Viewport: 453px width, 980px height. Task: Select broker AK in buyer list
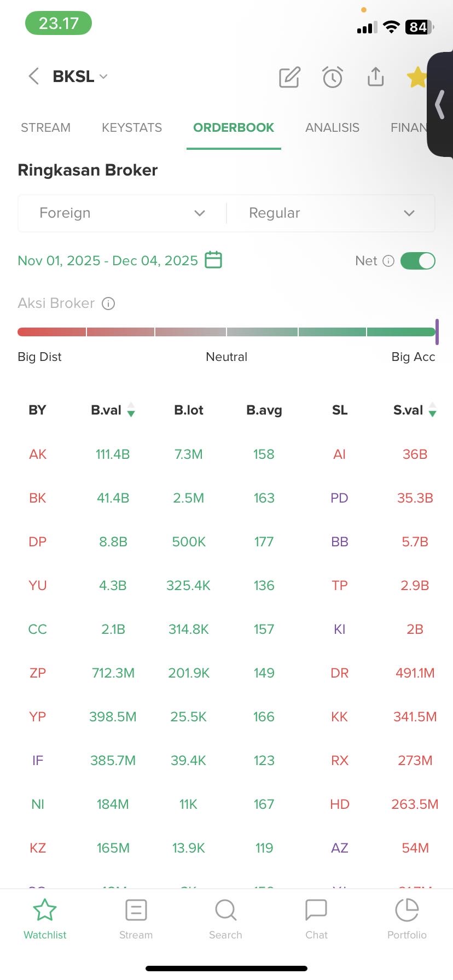tap(38, 454)
